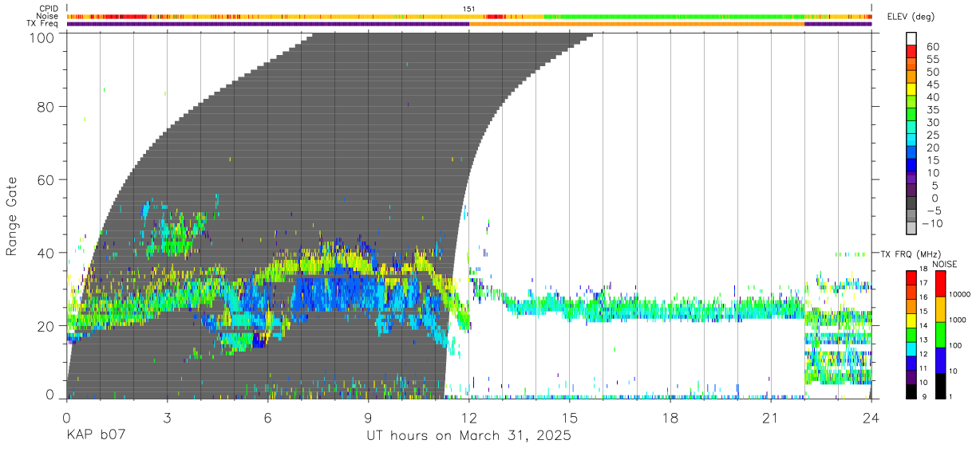Screen dimensions: 980x452
Task: Click the red swatch in the ELEV colorbar
Action: (x=912, y=50)
